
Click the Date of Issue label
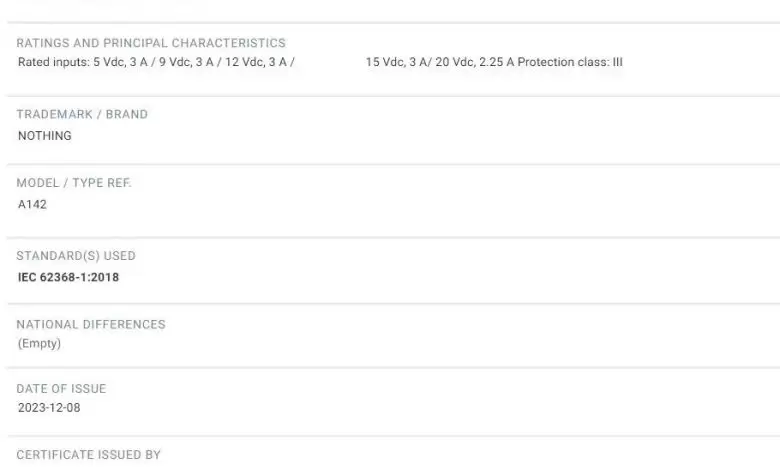61,388
